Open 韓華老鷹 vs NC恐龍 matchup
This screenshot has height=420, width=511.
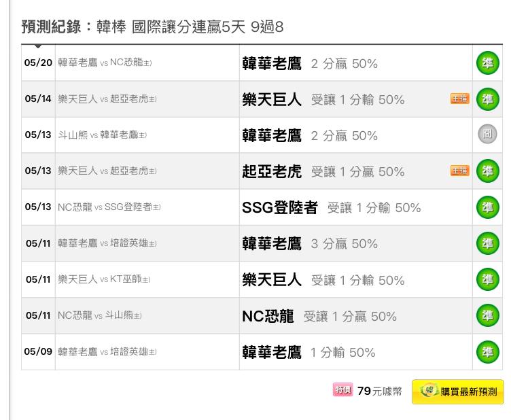tap(105, 63)
